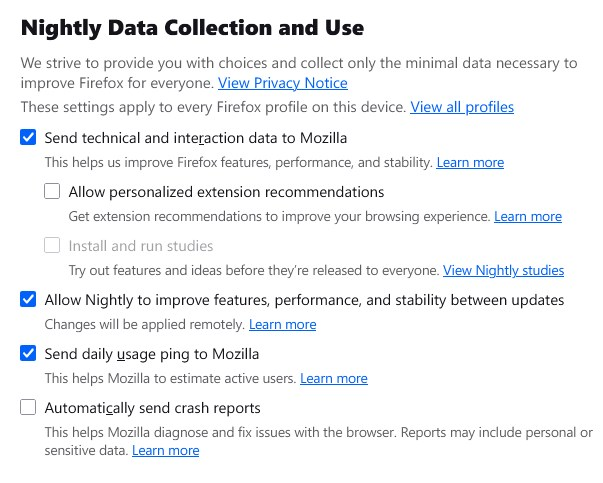Click the 'Automatically send crash reports' label text
The width and height of the screenshot is (603, 483).
[x=152, y=408]
